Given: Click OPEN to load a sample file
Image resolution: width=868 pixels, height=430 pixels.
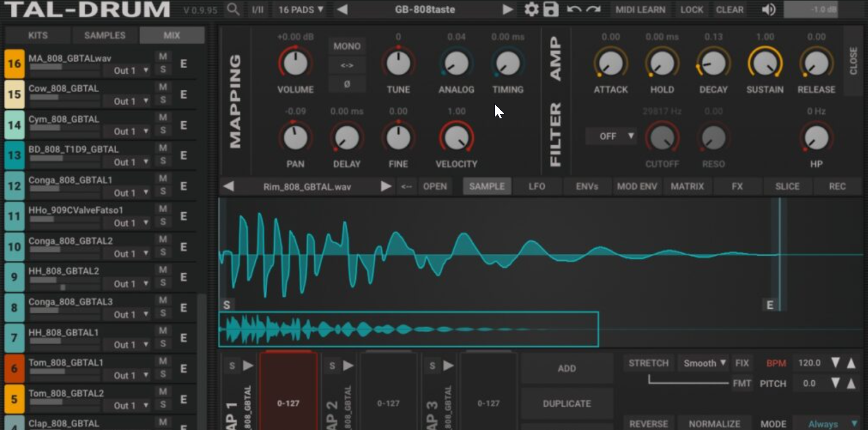Looking at the screenshot, I should point(435,186).
